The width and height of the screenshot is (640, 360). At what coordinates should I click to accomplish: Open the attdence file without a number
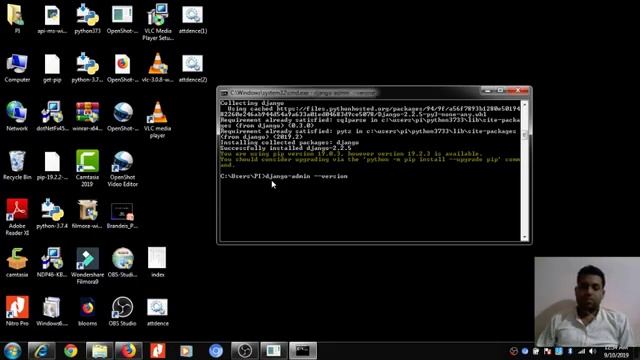[x=158, y=311]
